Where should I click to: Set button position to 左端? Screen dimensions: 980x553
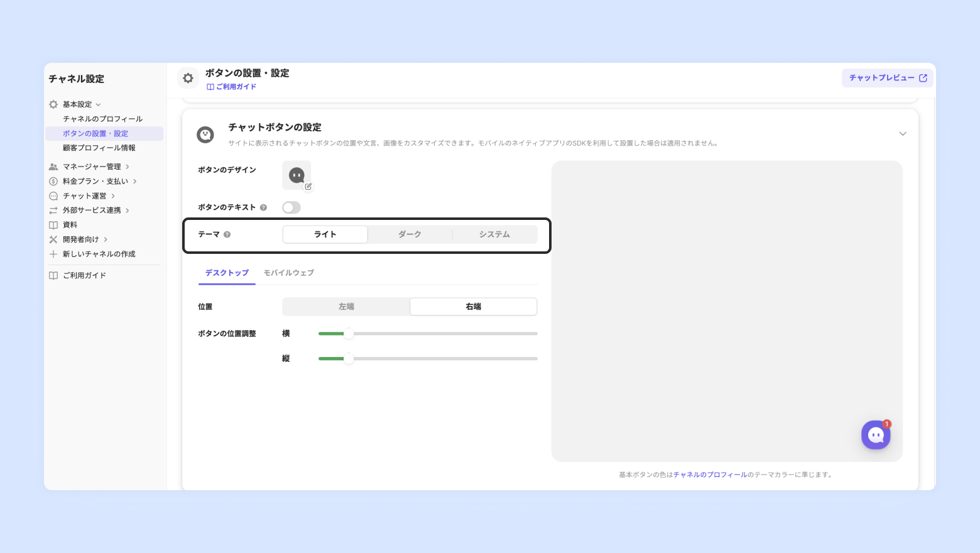click(346, 307)
